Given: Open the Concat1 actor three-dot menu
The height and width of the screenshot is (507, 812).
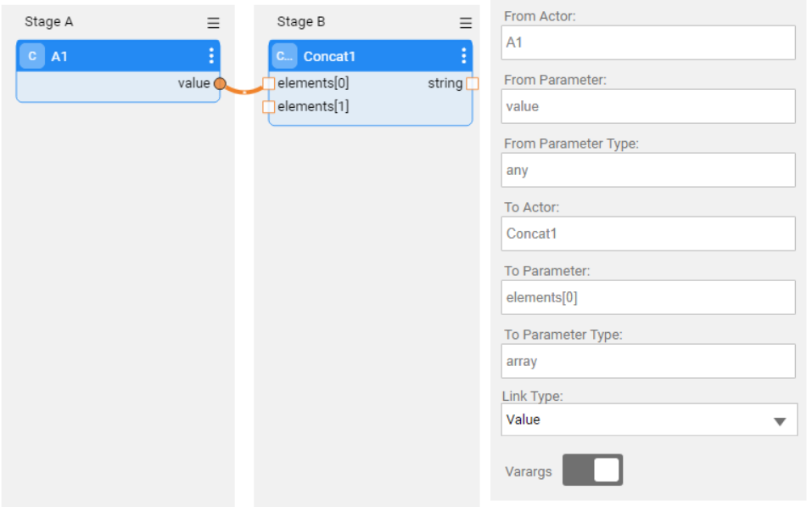Looking at the screenshot, I should coord(463,56).
